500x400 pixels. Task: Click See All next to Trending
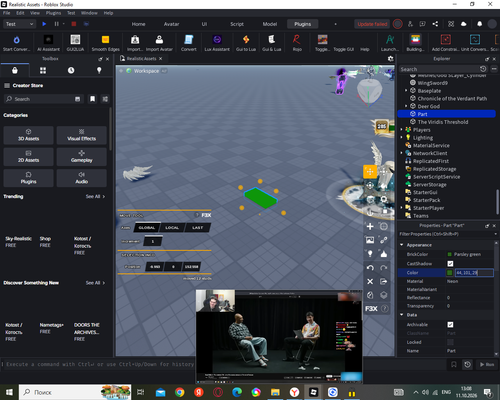[95, 197]
